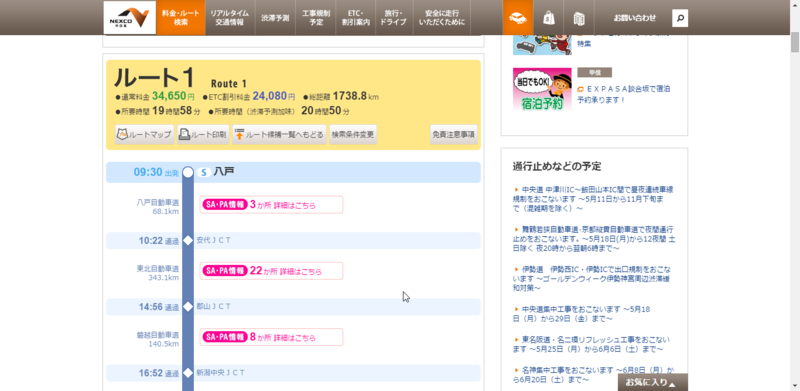
Task: Click the page vertical scrollbar thumb
Action: [x=795, y=41]
